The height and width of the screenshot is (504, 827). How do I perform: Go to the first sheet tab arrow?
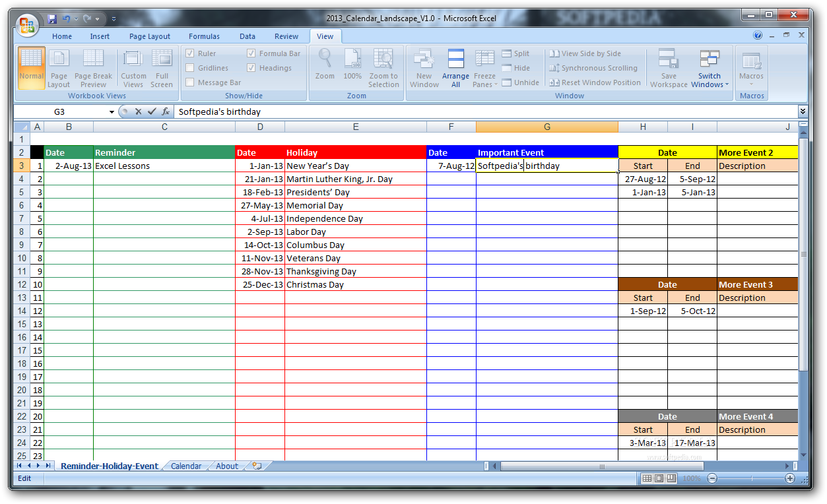click(x=18, y=466)
